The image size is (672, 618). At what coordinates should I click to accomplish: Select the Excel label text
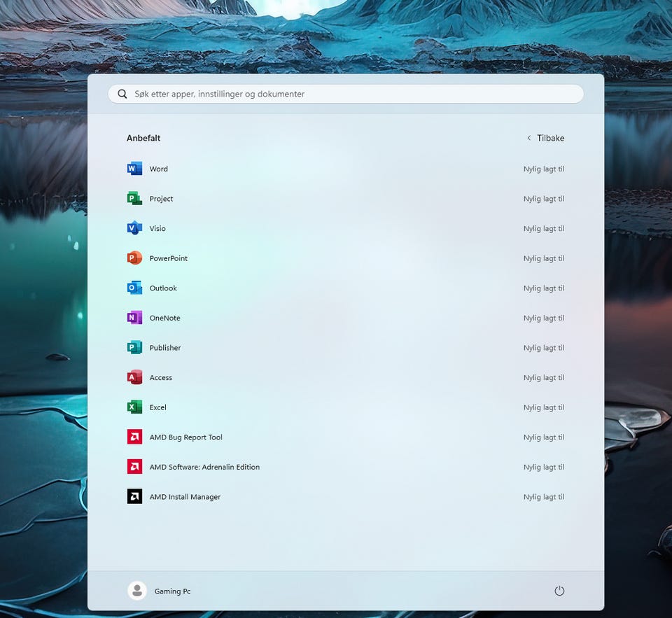coord(157,407)
